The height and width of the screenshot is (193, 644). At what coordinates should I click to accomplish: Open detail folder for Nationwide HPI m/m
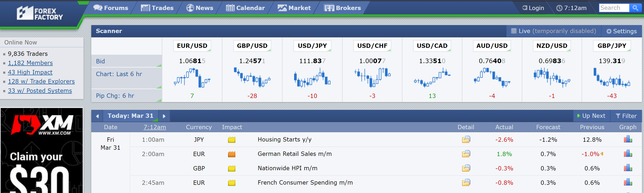466,168
